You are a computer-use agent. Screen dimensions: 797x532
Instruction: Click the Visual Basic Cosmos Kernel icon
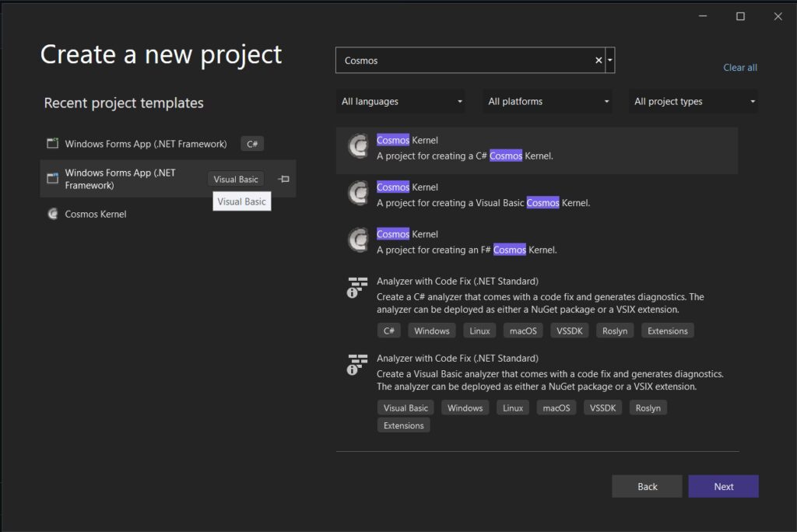click(358, 194)
